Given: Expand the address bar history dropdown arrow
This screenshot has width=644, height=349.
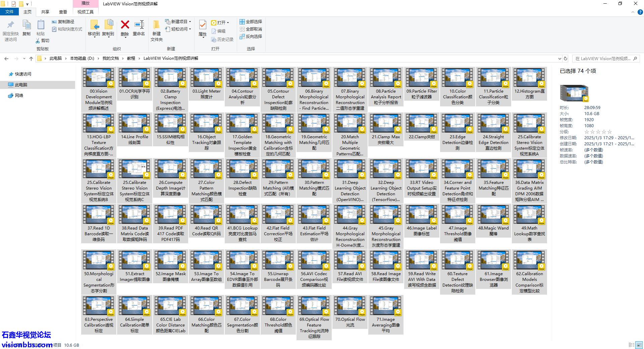Looking at the screenshot, I should (x=559, y=58).
